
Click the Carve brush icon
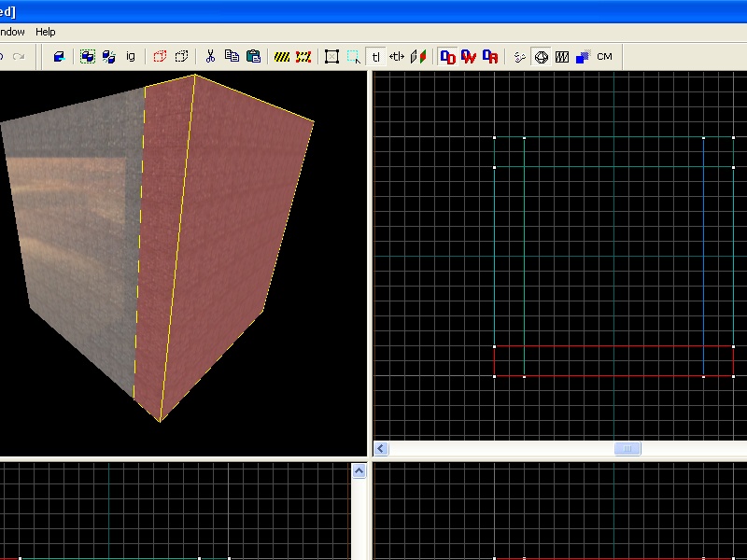[59, 57]
